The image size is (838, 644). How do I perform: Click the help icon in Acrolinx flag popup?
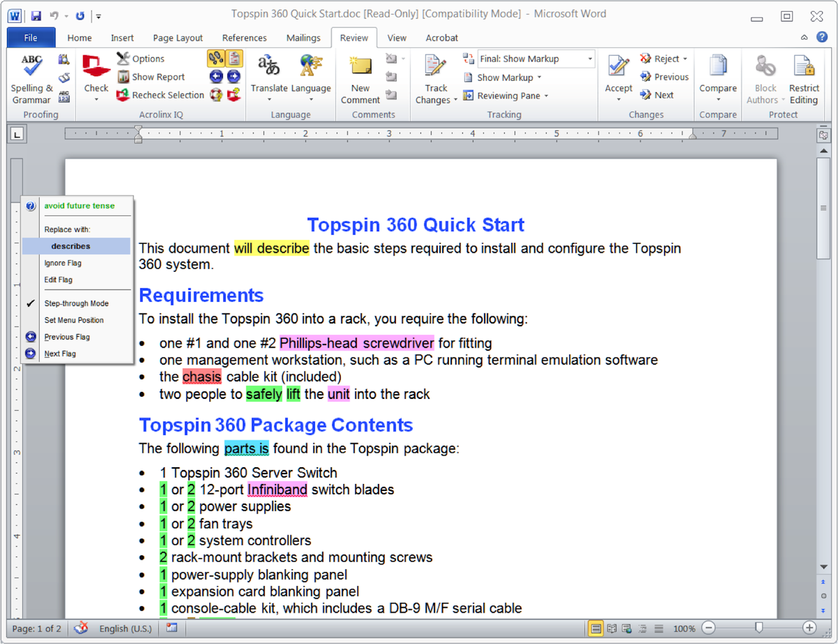coord(31,206)
